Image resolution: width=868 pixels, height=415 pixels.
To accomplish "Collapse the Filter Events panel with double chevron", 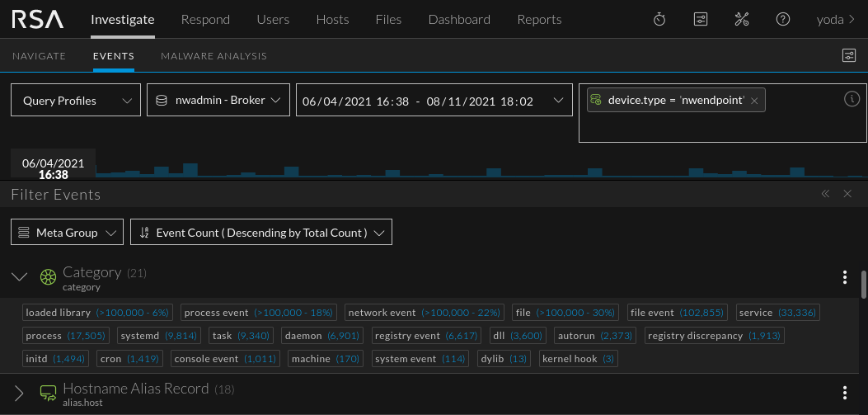I will tap(825, 194).
